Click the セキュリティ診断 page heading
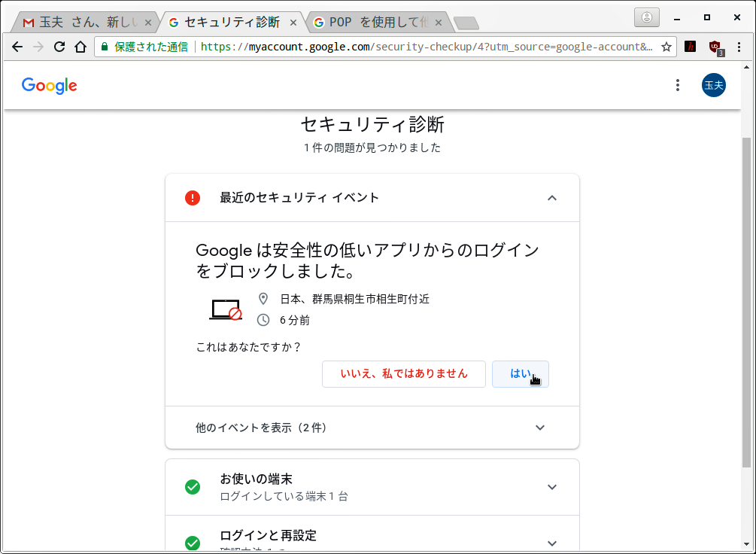This screenshot has height=554, width=756. (x=372, y=125)
